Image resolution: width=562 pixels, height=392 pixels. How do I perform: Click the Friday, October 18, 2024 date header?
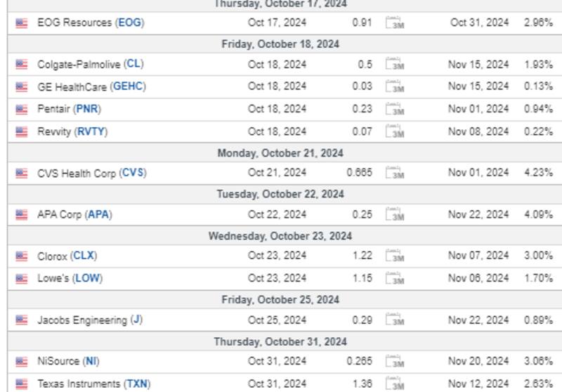[x=280, y=44]
